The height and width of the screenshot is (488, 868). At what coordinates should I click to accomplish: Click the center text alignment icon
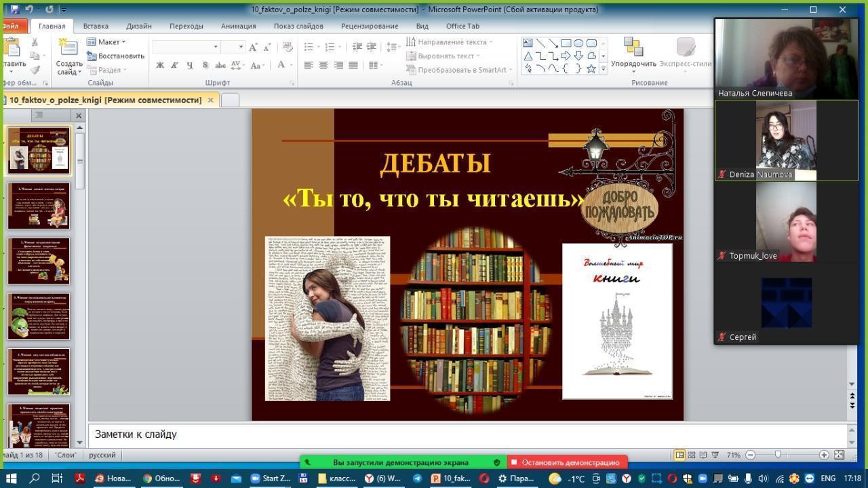point(323,65)
